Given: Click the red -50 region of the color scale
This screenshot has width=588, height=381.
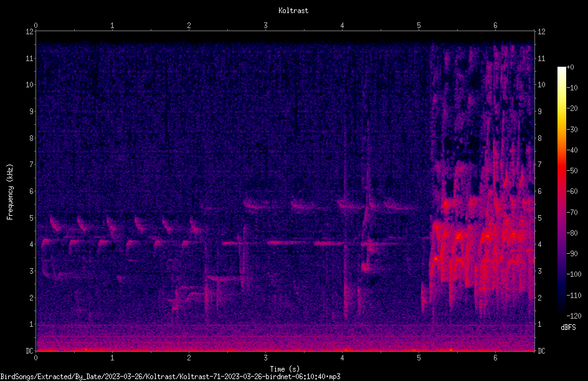Looking at the screenshot, I should (x=561, y=170).
